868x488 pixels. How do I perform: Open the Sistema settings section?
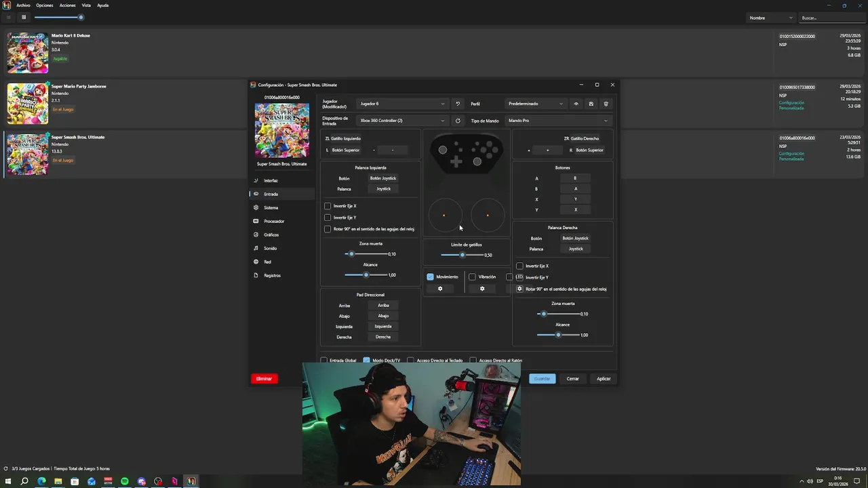coord(281,207)
